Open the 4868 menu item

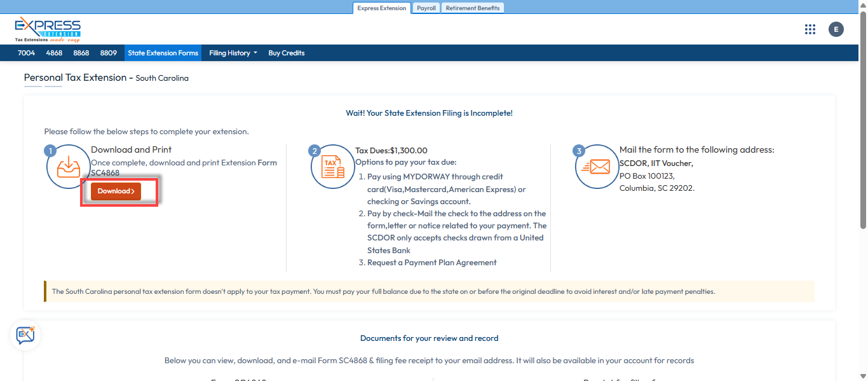54,53
